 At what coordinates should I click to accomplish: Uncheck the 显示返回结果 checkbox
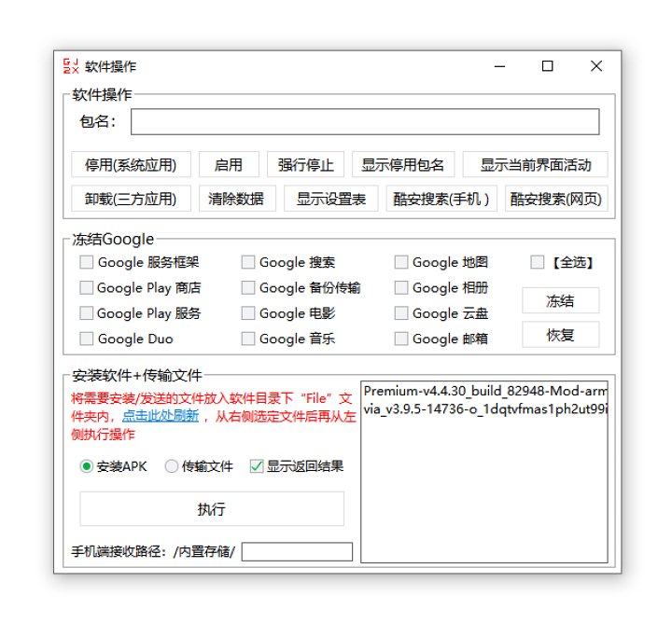point(257,466)
